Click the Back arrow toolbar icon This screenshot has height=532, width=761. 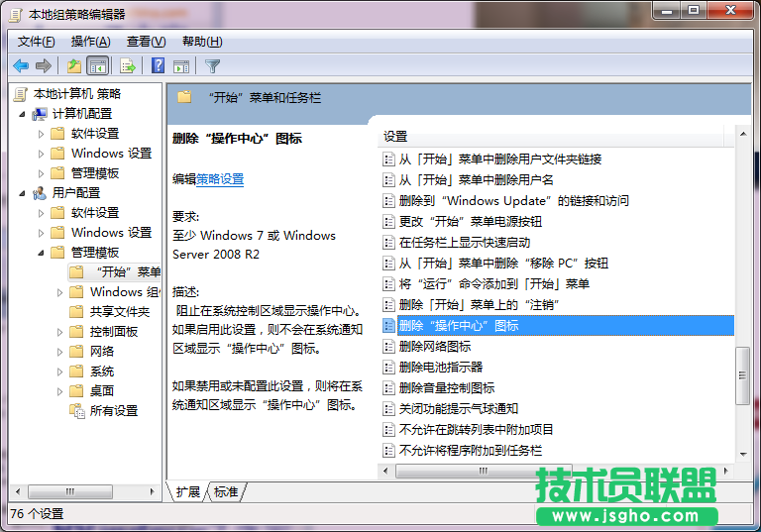coord(21,65)
